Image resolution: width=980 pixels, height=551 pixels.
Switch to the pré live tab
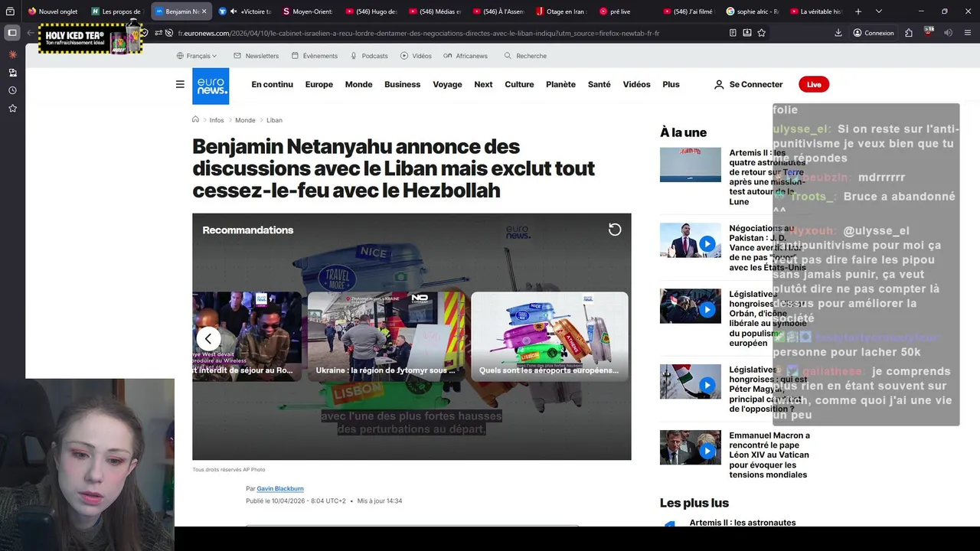[625, 11]
